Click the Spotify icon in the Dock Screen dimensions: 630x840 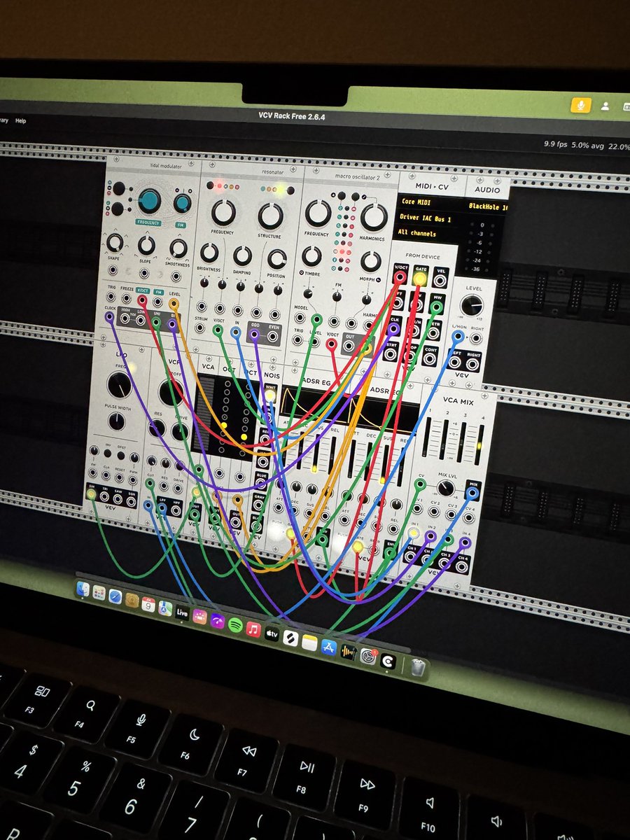pos(235,626)
